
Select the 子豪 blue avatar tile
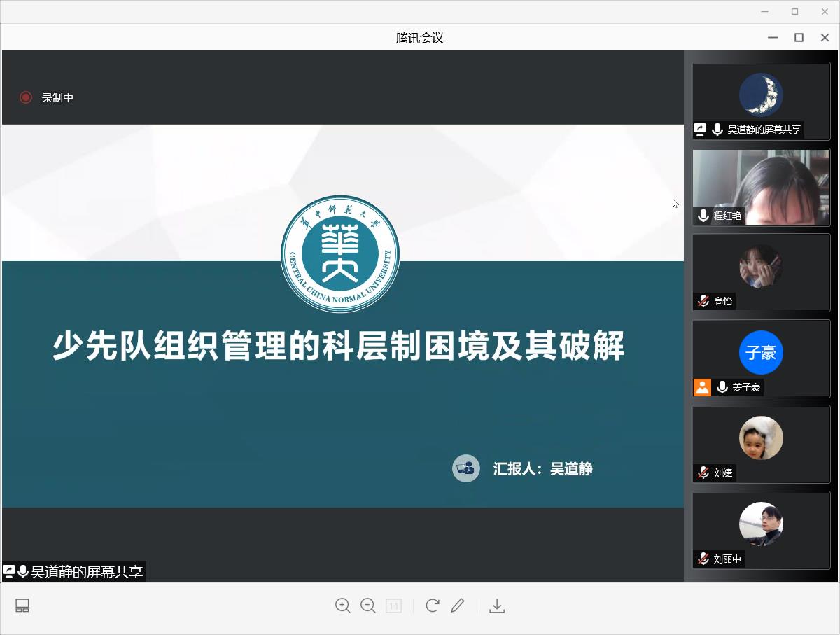[761, 352]
